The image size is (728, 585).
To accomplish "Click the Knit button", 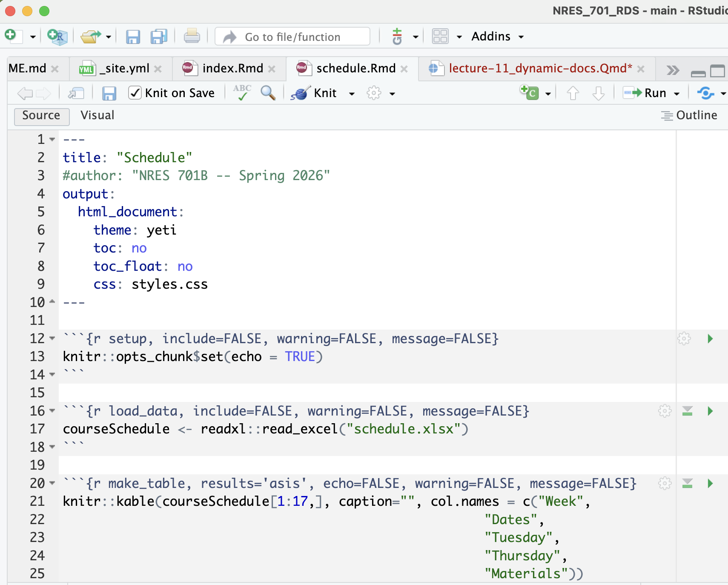I will pyautogui.click(x=314, y=93).
